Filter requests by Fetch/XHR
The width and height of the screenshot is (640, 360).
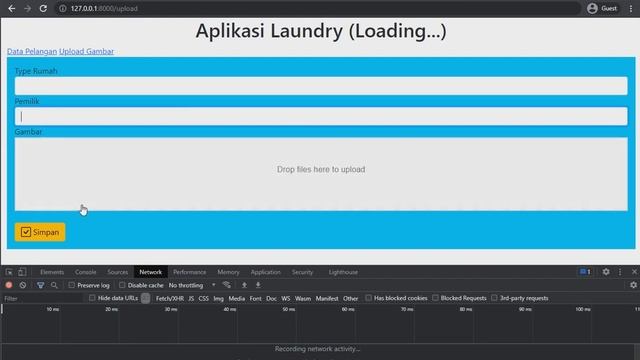coord(170,298)
